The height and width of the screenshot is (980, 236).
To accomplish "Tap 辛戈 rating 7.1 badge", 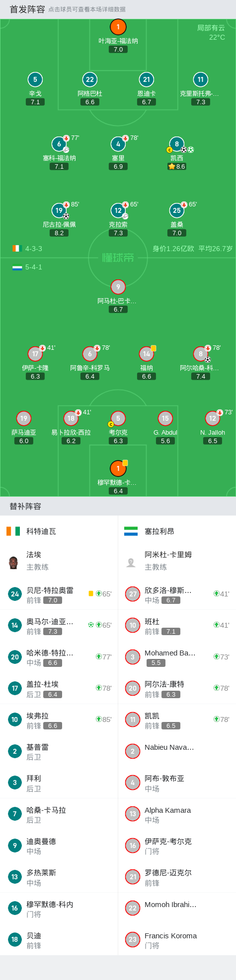I will 35,102.
